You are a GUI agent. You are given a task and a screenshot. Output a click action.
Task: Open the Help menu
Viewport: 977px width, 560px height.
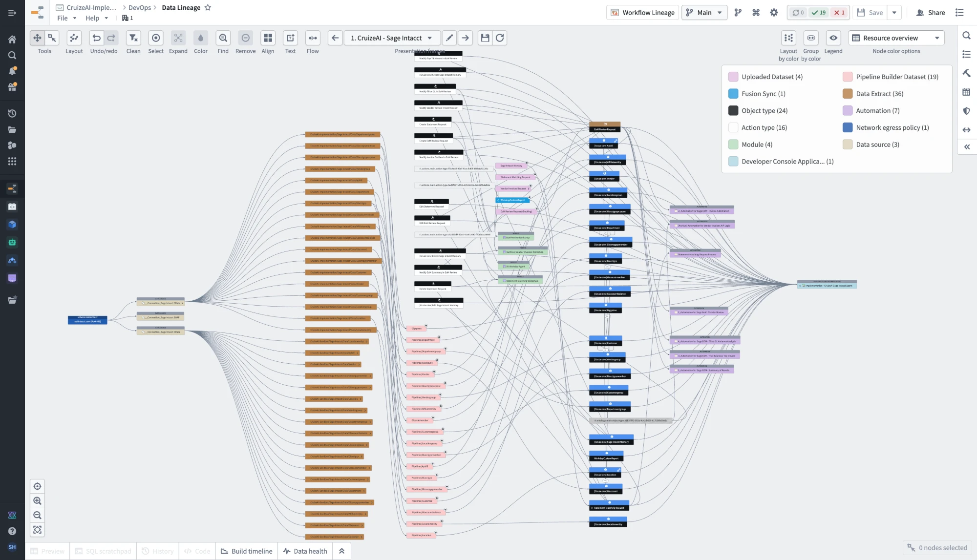97,18
